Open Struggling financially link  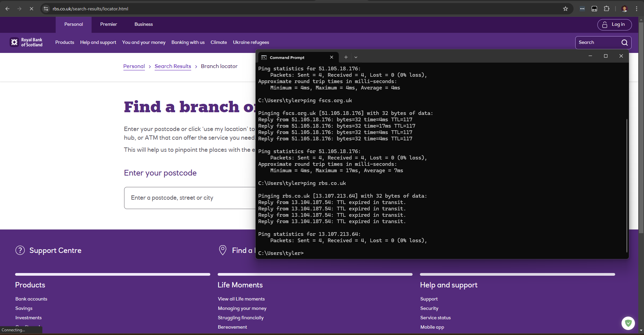[x=241, y=318]
